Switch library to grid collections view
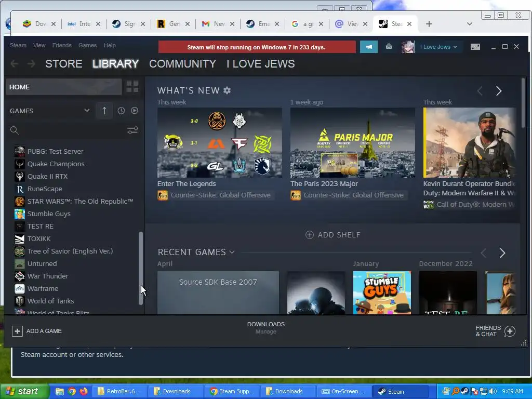This screenshot has height=399, width=532. tap(132, 87)
